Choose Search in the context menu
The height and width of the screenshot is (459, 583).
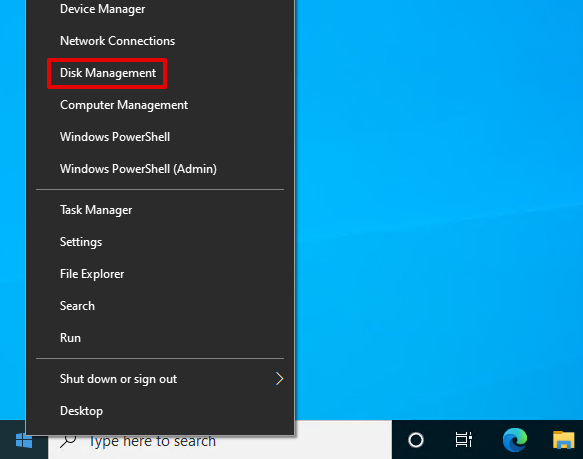click(160, 306)
